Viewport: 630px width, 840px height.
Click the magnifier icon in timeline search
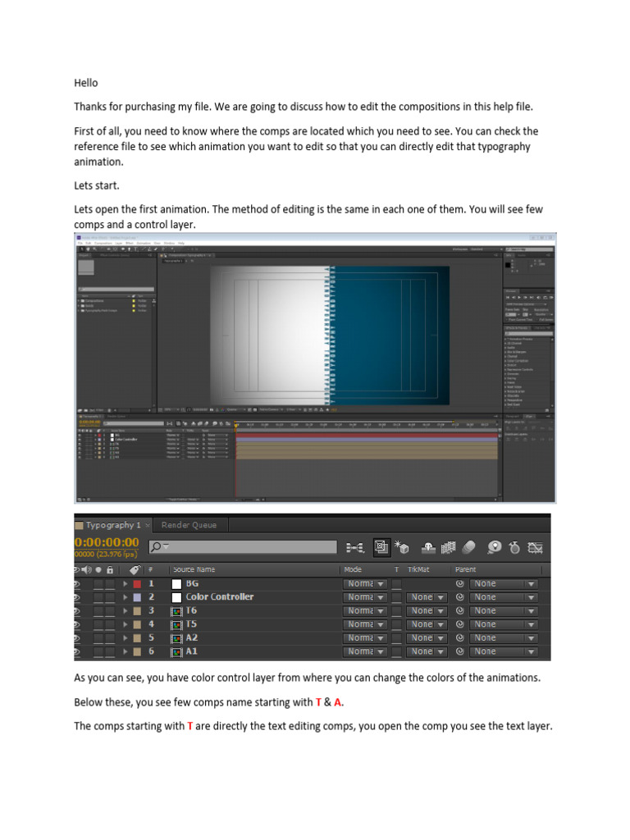click(x=157, y=546)
